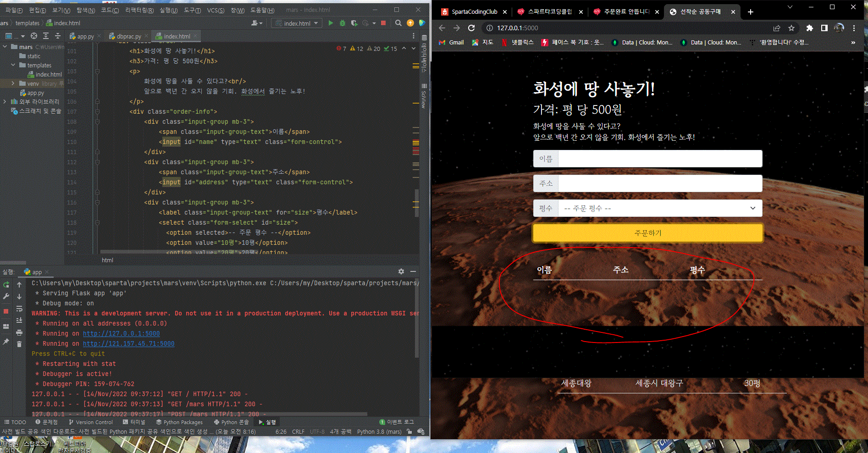Click the 주소 input field
Image resolution: width=868 pixels, height=453 pixels.
(660, 183)
